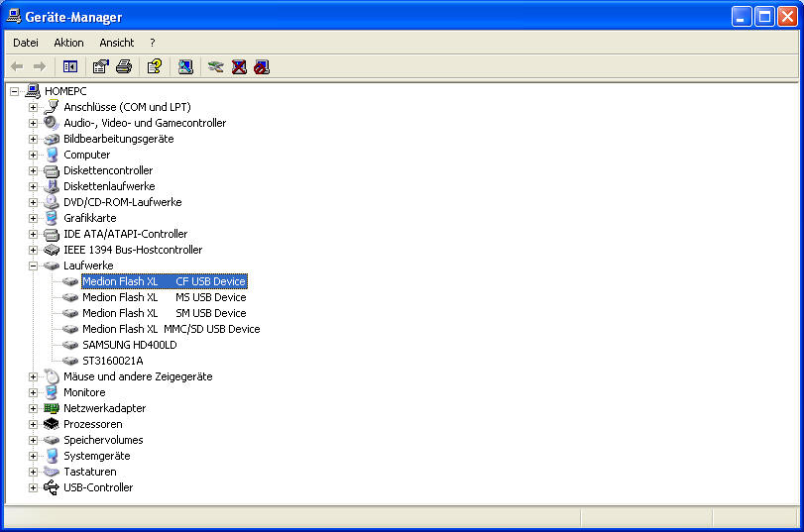Click the Grafikkarte icon
Screen dimensions: 804x532
52,218
